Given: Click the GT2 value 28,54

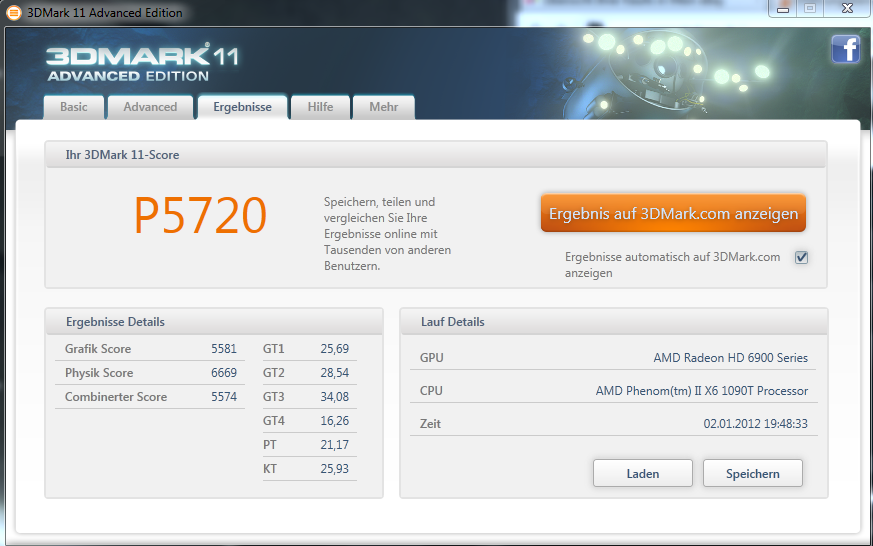Looking at the screenshot, I should 335,373.
